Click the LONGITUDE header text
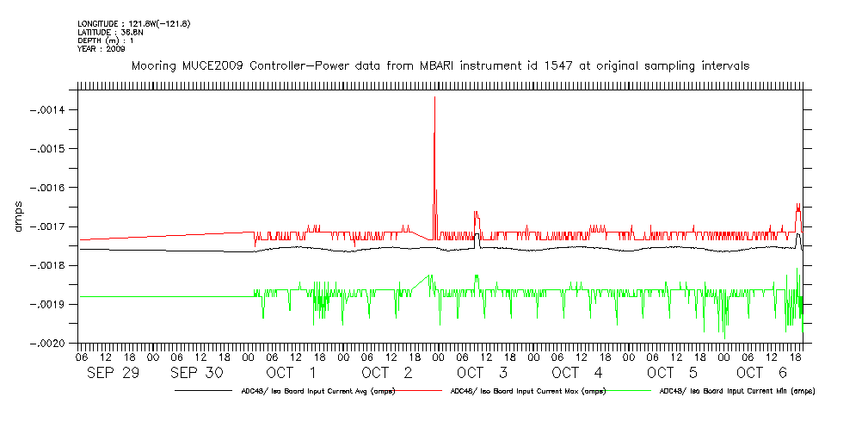 (133, 23)
